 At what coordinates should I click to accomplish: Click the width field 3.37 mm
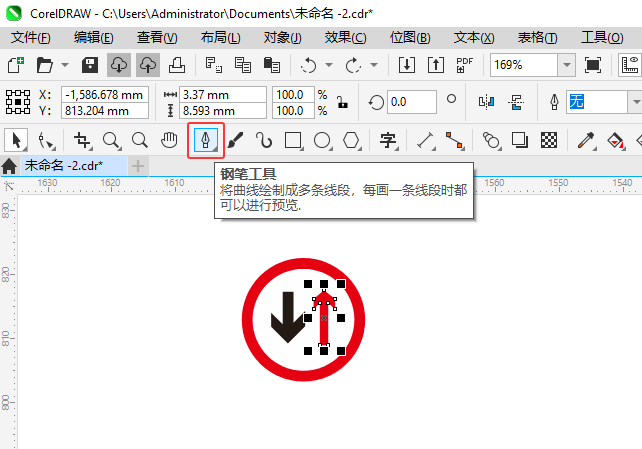(223, 95)
